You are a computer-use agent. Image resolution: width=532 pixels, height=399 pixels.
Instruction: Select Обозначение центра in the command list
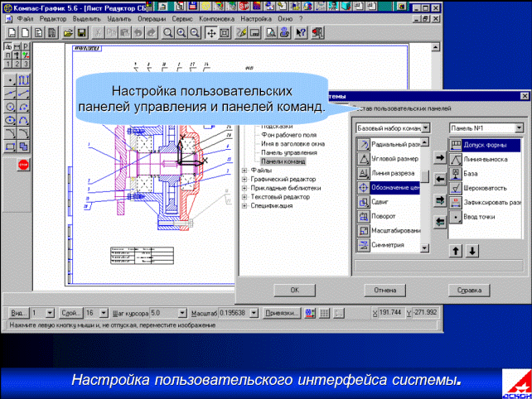[x=388, y=187]
